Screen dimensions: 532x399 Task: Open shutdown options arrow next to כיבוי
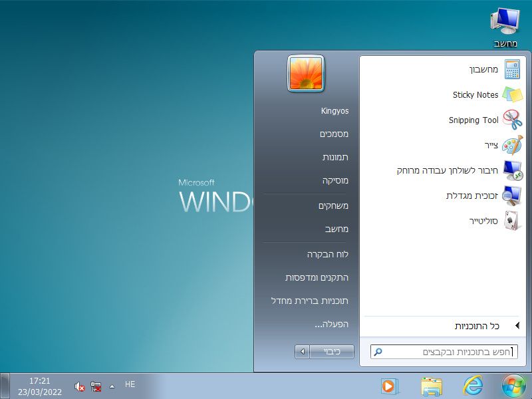303,352
